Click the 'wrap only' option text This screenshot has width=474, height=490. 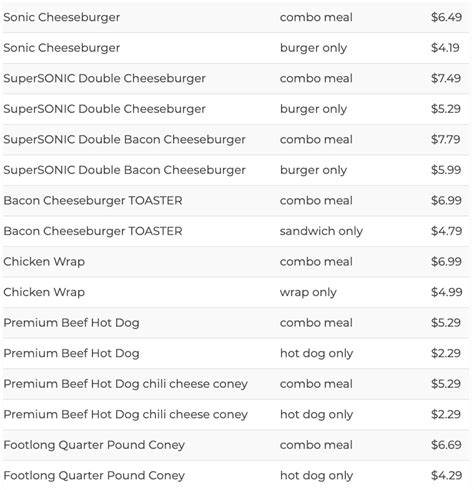click(x=308, y=292)
